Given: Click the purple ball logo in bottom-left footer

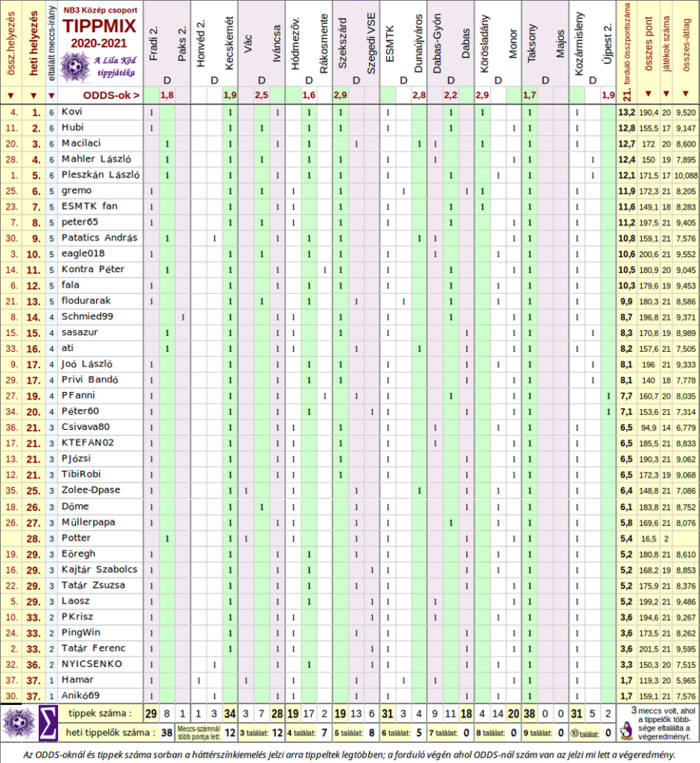Looking at the screenshot, I should point(19,722).
